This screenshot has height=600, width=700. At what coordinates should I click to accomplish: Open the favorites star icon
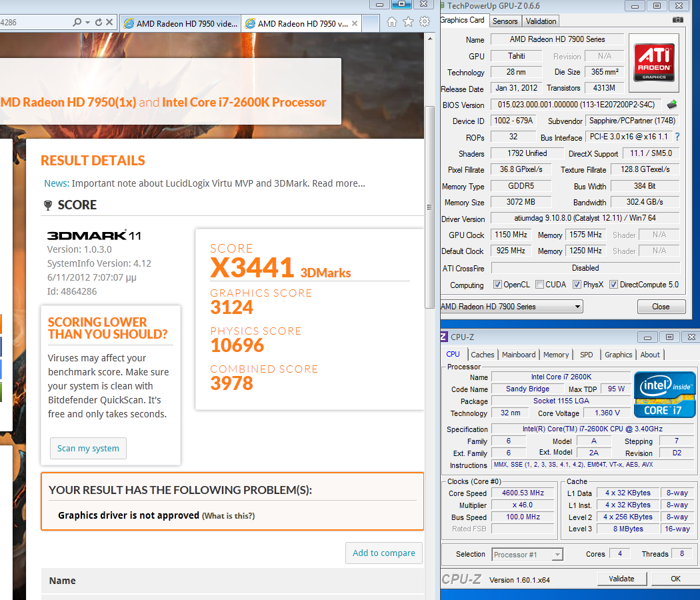[408, 22]
